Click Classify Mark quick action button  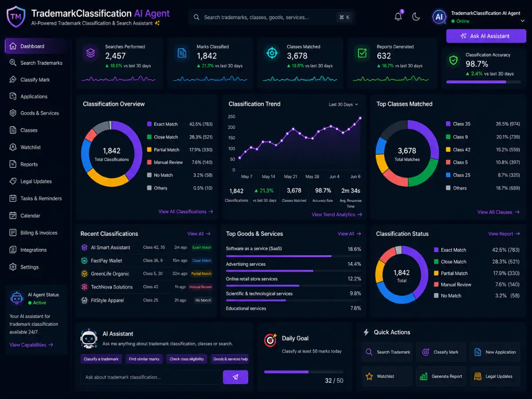pos(441,352)
